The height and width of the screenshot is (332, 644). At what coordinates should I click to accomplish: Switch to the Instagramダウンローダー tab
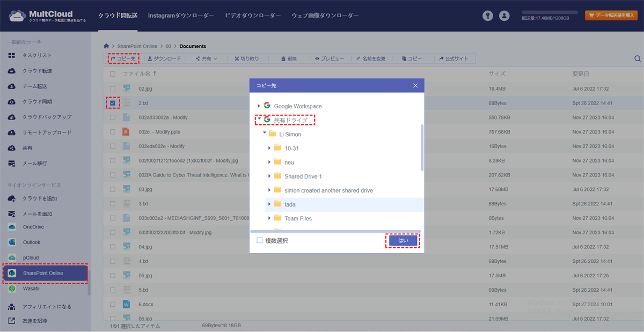tap(181, 16)
